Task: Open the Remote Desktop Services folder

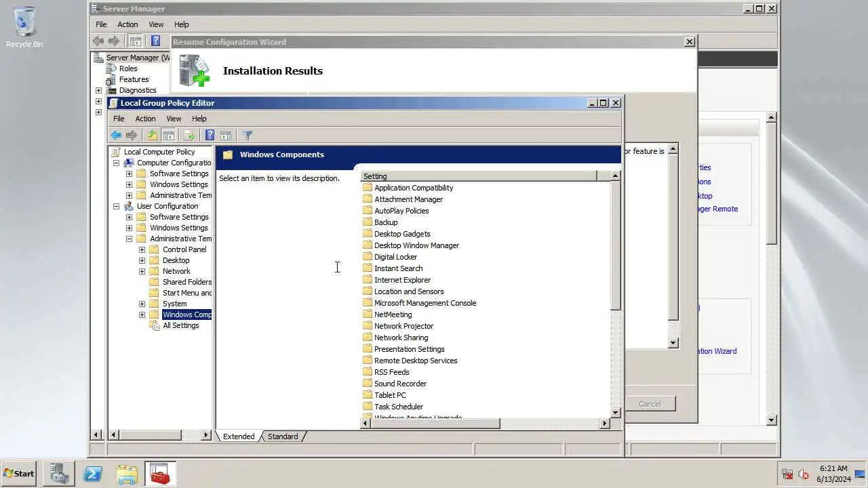Action: [416, 361]
